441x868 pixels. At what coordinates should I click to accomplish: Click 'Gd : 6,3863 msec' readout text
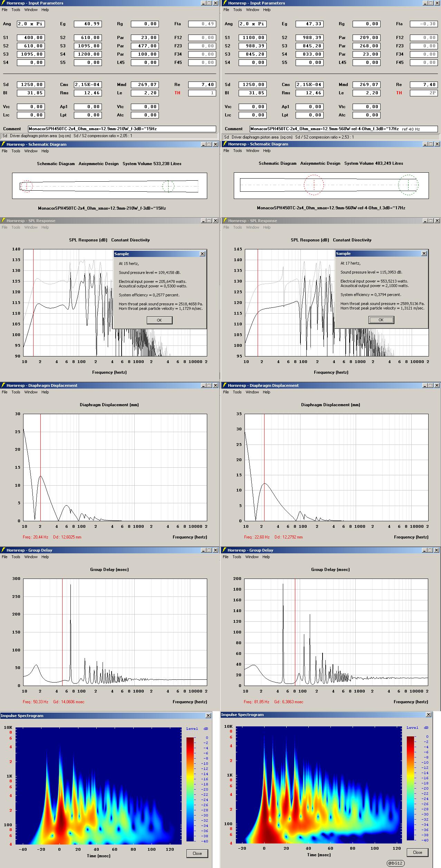(x=288, y=702)
